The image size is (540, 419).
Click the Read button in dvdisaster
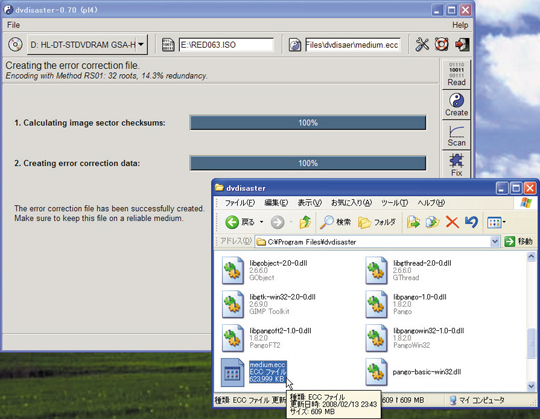(456, 74)
